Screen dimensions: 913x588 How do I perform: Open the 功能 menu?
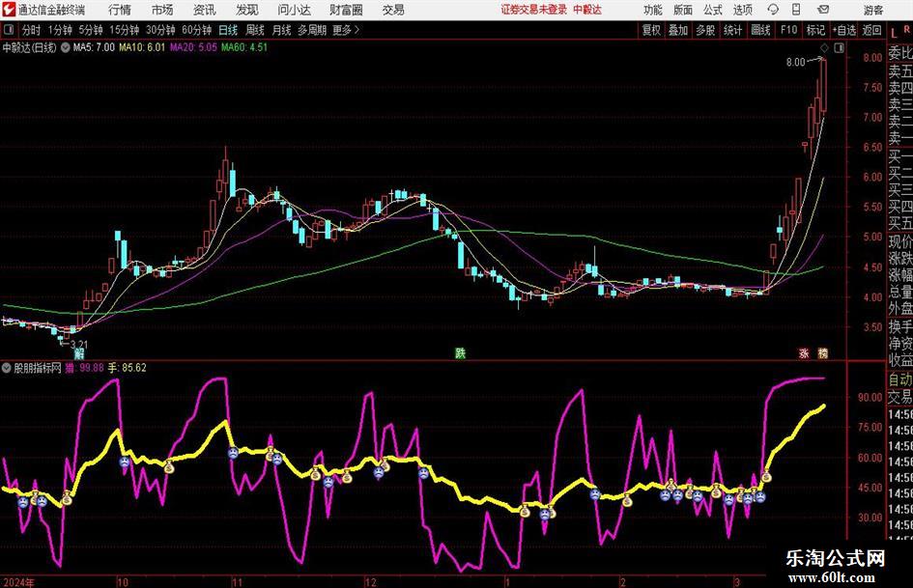pyautogui.click(x=653, y=10)
